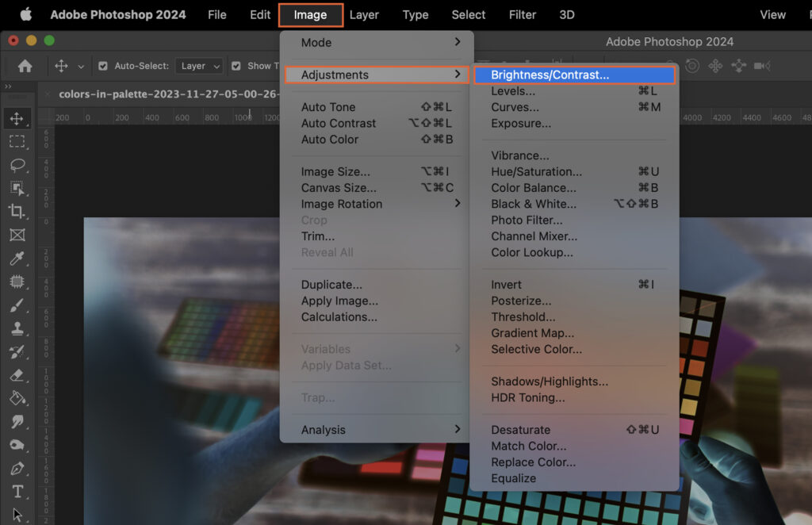Open the Auto-Select Layer dropdown
The image size is (812, 525).
point(198,66)
